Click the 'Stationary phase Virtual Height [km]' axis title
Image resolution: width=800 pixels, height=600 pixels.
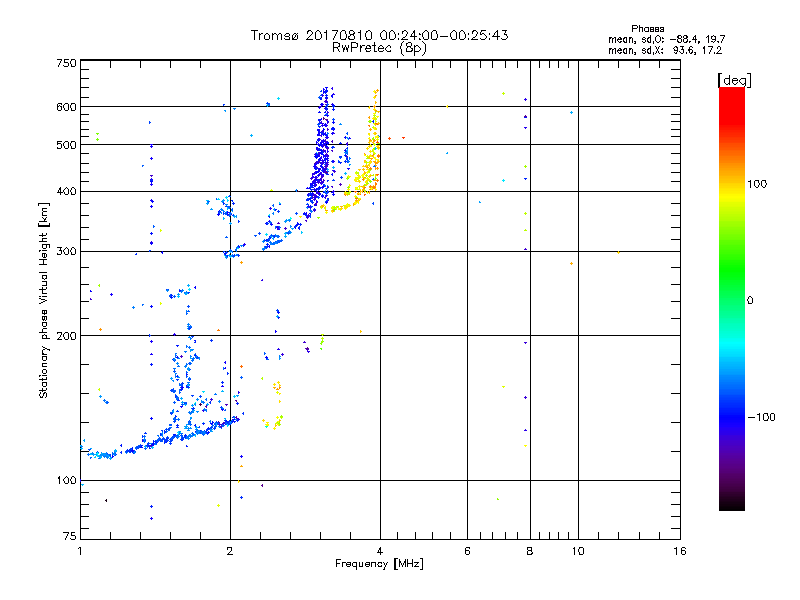coord(43,300)
